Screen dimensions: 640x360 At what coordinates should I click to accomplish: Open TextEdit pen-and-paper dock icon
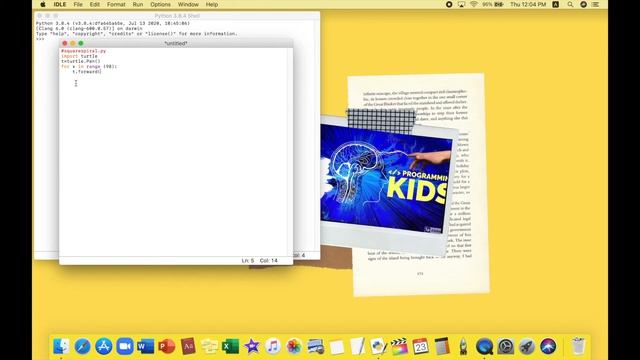pos(357,347)
